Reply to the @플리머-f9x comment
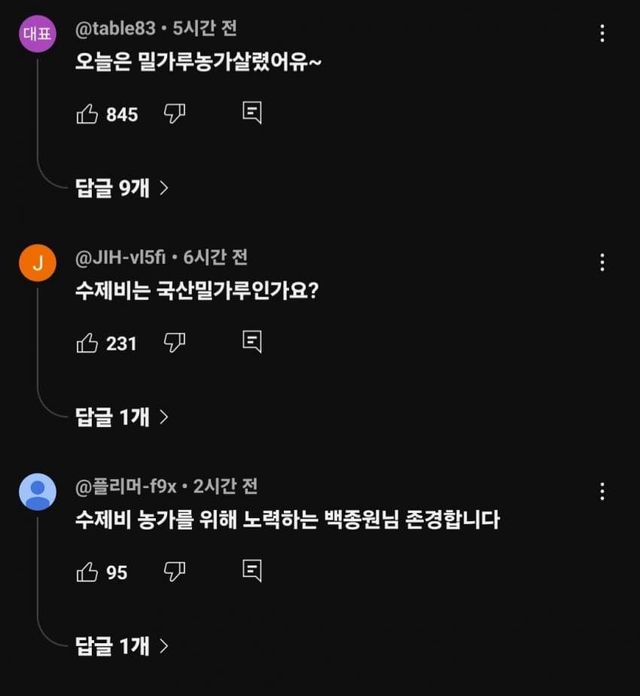The width and height of the screenshot is (640, 696). point(252,572)
